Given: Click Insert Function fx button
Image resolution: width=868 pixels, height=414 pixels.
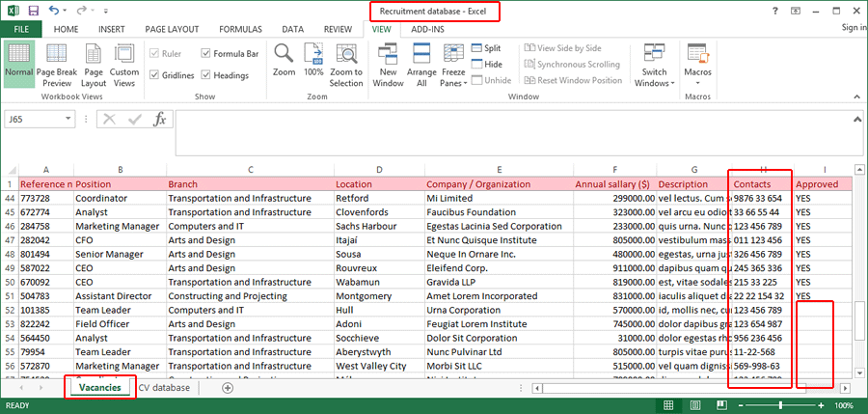Looking at the screenshot, I should (x=159, y=119).
